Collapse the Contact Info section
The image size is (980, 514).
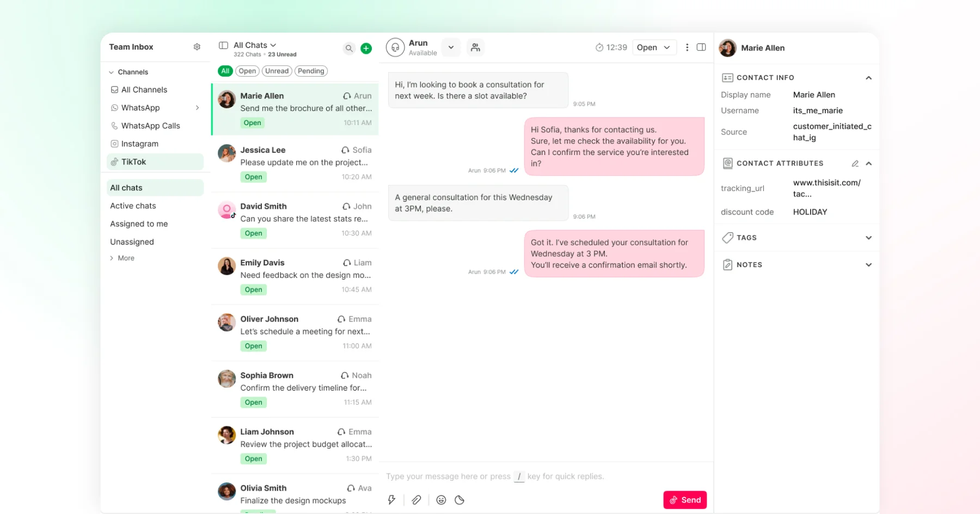868,78
